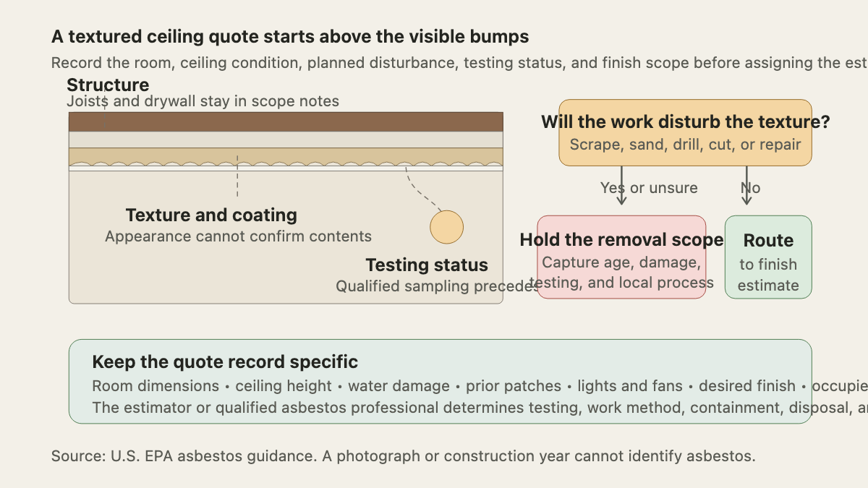The image size is (868, 488).
Task: Select the 'Hold the removal scope' red box
Action: coord(622,257)
